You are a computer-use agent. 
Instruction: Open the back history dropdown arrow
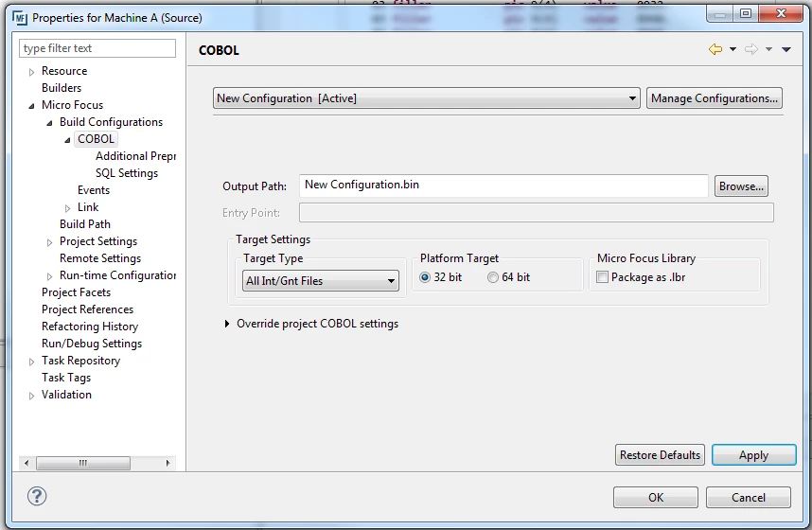[x=733, y=49]
